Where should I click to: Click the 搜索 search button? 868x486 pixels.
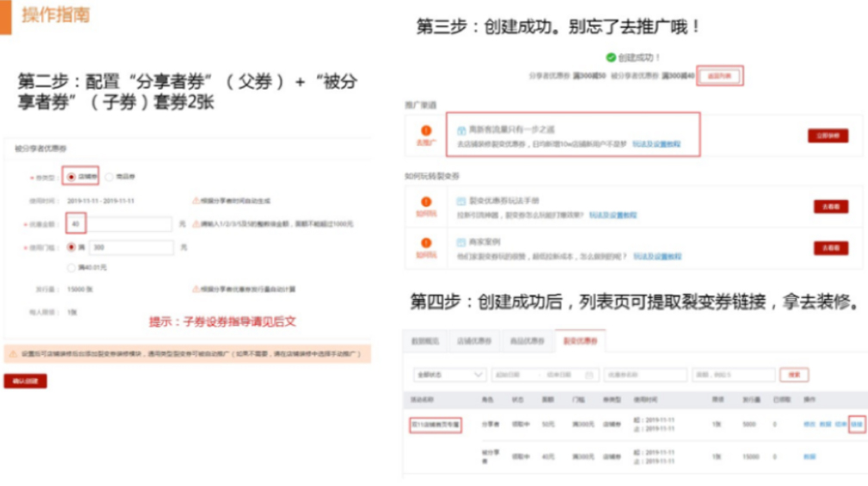(794, 375)
